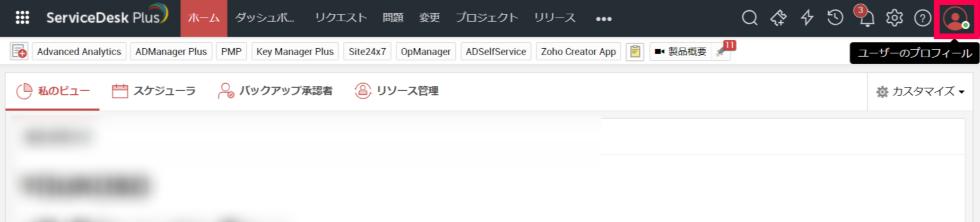Switch to the スケジューラ tab
The image size is (980, 222).
[154, 91]
